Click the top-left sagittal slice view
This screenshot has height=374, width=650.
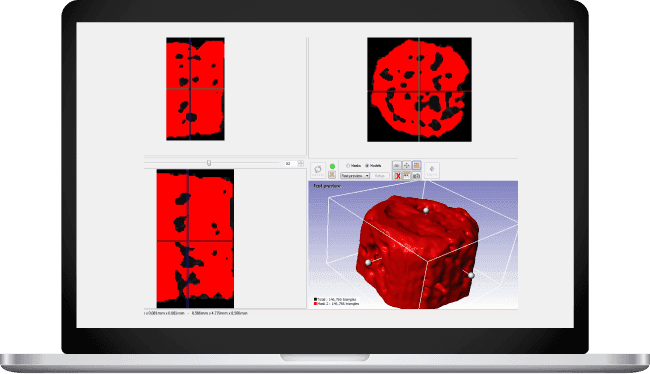(x=195, y=89)
